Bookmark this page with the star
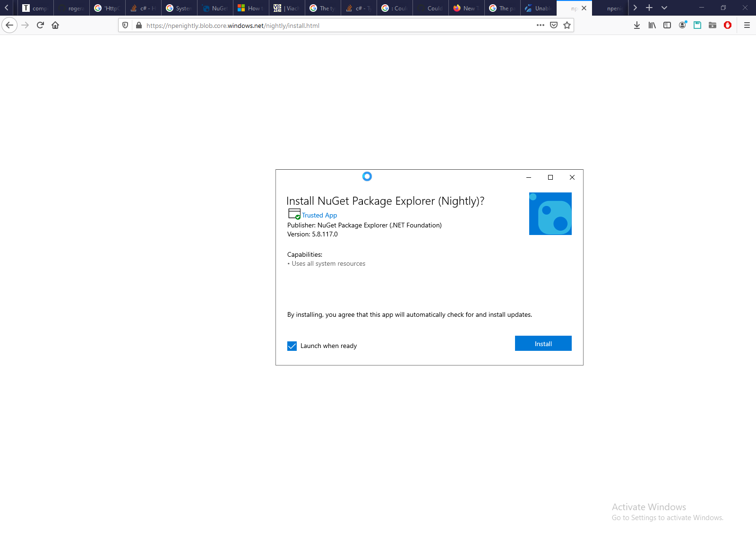 pos(567,25)
